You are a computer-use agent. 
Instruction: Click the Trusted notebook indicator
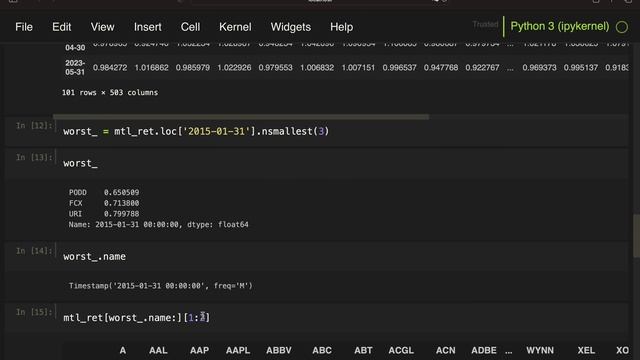pyautogui.click(x=485, y=24)
